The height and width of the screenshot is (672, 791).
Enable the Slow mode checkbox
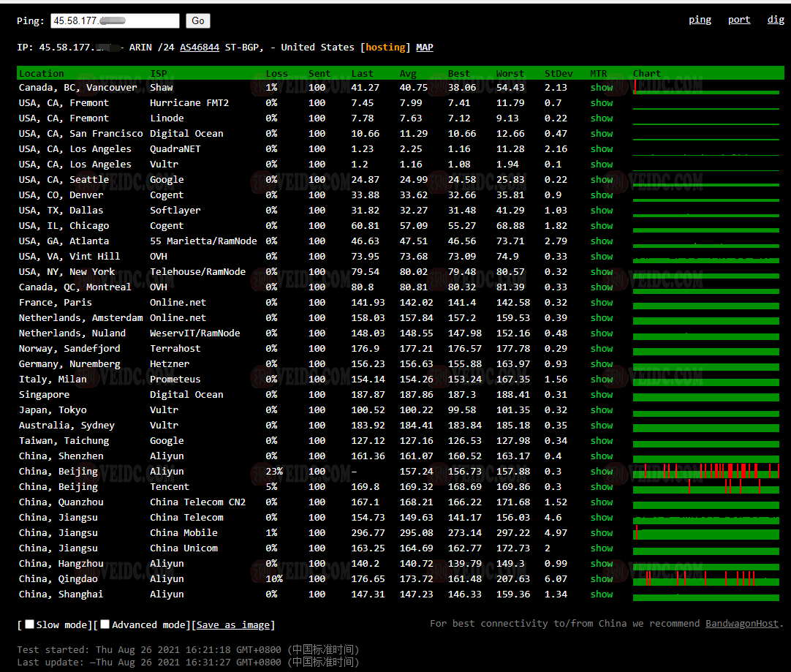(30, 624)
